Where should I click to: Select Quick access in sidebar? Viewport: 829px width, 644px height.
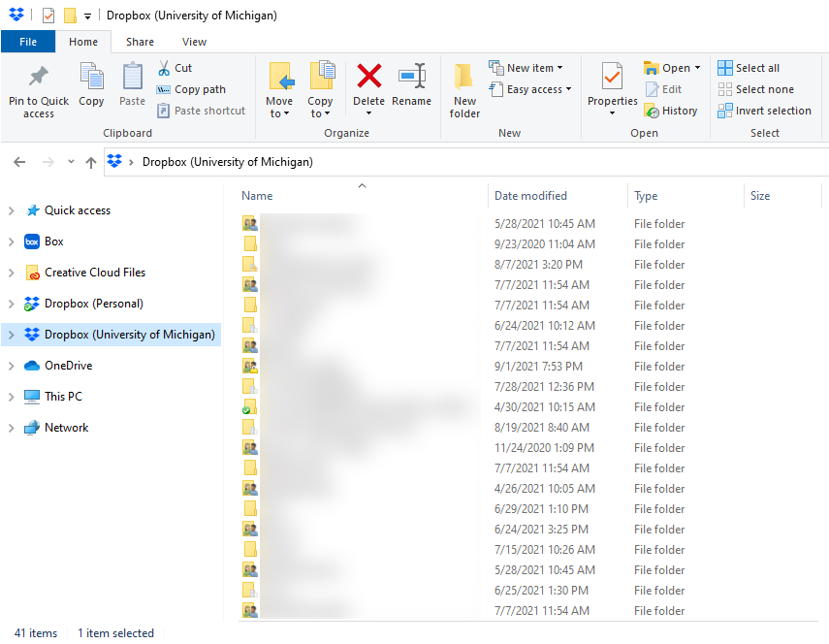coord(78,210)
